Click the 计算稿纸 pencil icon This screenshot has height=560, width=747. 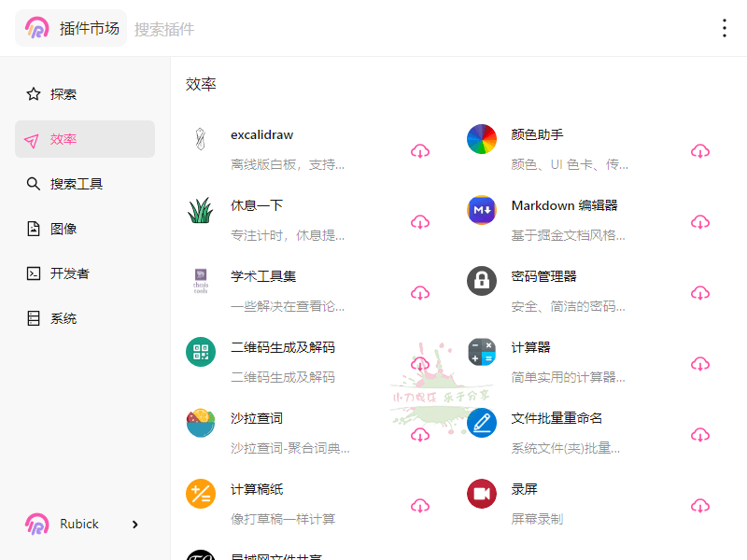[200, 495]
